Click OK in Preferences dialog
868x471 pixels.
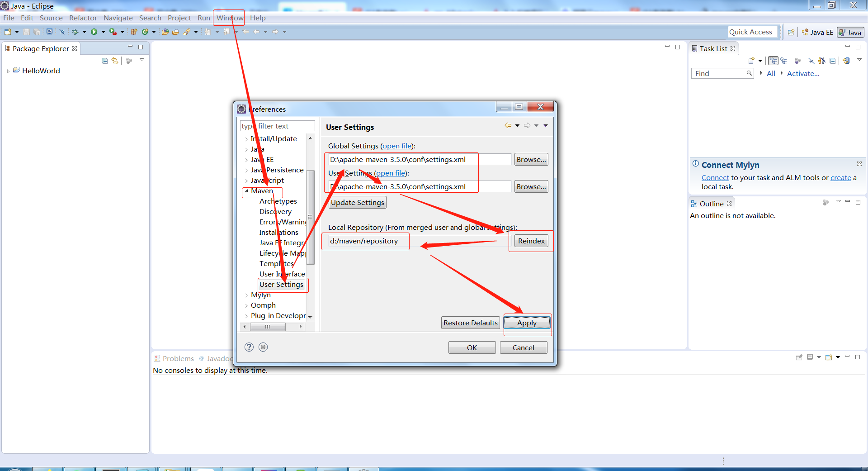pos(472,347)
